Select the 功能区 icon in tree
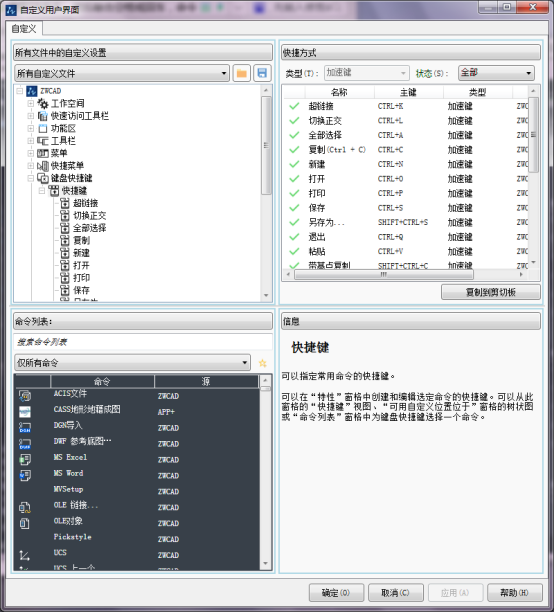 [43, 128]
